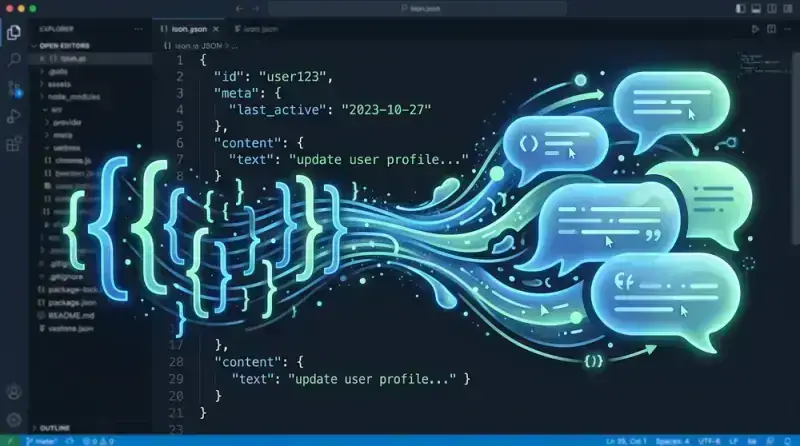Click the "id": "user123" code line

pyautogui.click(x=273, y=77)
